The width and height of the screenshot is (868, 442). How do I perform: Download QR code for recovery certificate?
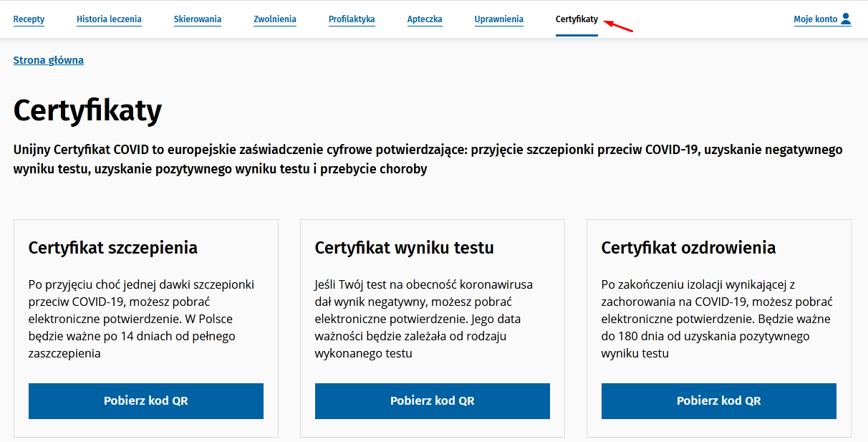(719, 401)
